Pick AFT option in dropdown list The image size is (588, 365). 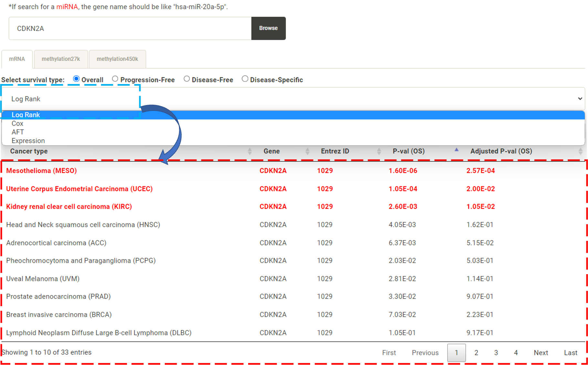click(18, 132)
